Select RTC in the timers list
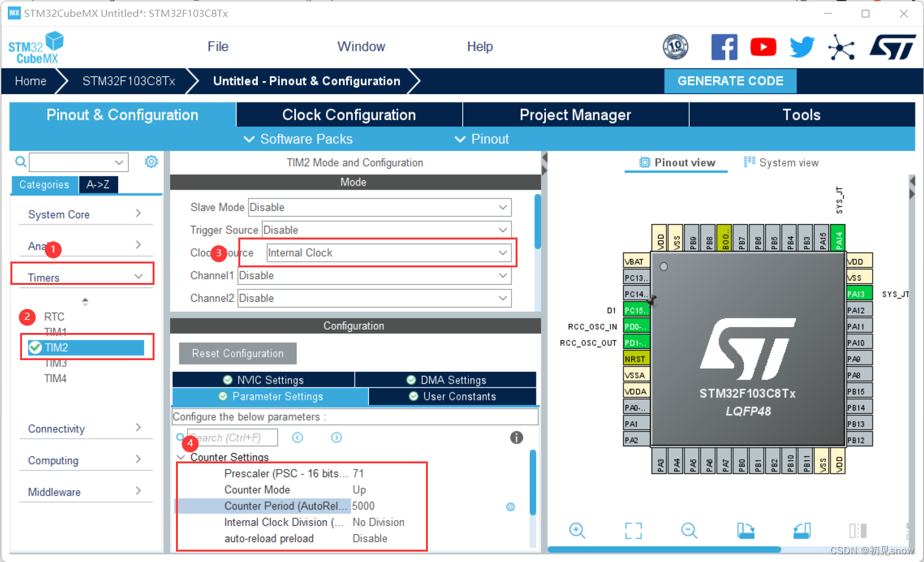924x562 pixels. (x=55, y=317)
